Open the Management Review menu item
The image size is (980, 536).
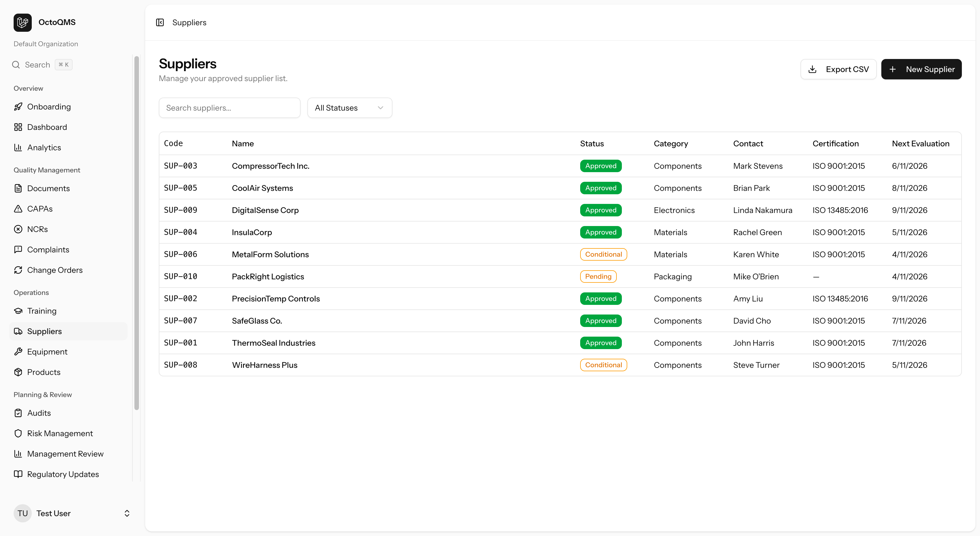(x=68, y=454)
